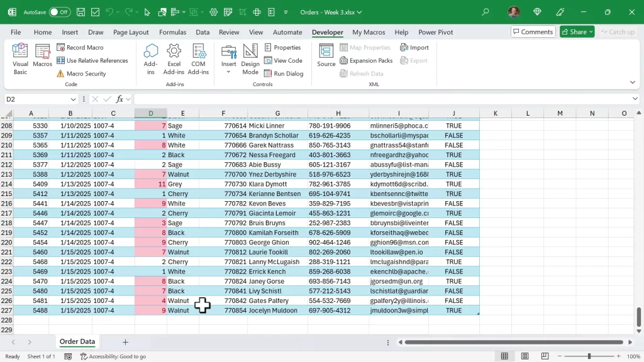This screenshot has width=644, height=362.
Task: Open the Comments pane
Action: coord(533,32)
